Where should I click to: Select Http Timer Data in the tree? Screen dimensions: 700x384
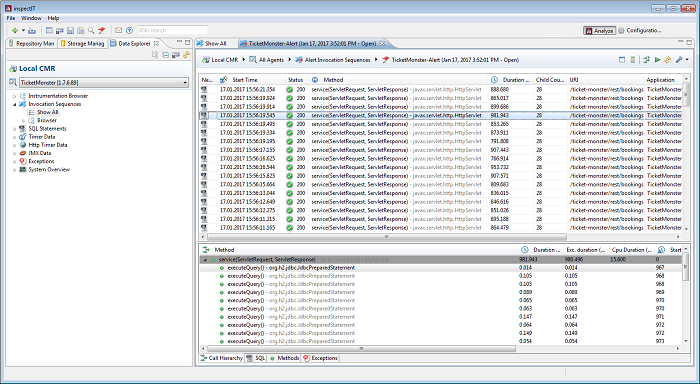[x=48, y=145]
